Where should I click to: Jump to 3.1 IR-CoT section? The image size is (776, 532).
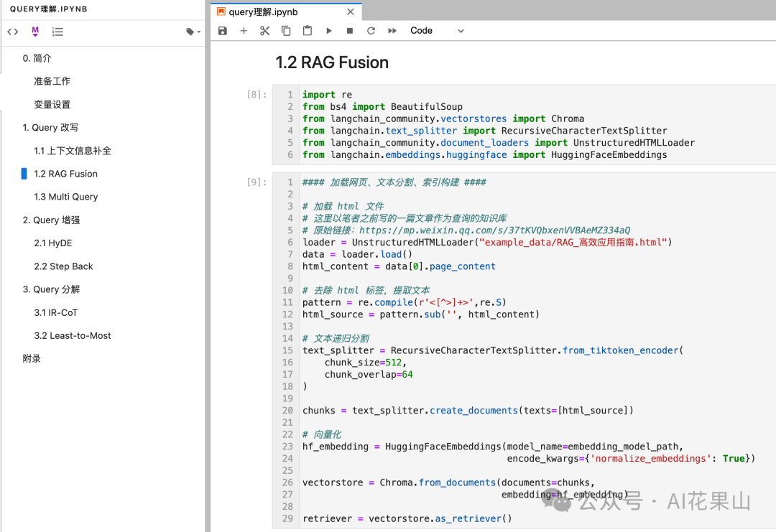click(55, 312)
